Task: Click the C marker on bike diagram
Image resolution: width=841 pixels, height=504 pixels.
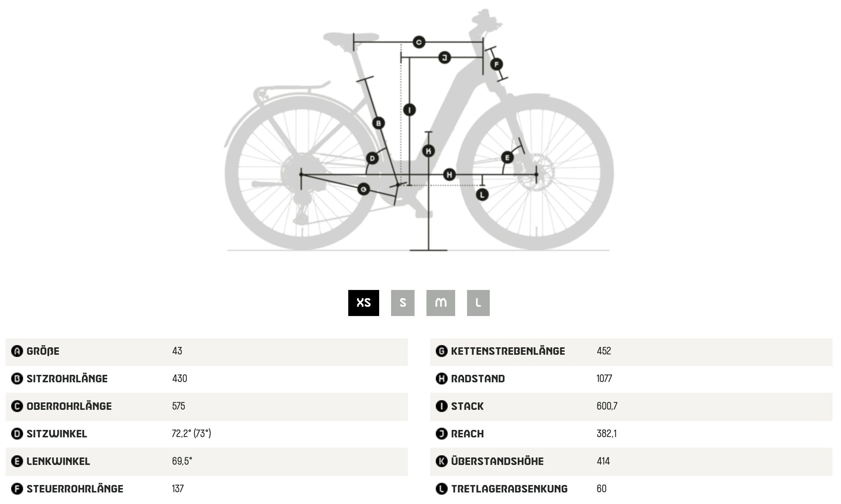Action: click(x=419, y=42)
